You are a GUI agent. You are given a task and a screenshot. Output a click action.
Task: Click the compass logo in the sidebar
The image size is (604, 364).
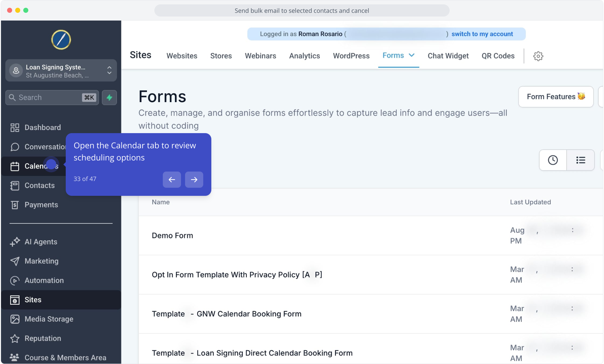tap(61, 40)
